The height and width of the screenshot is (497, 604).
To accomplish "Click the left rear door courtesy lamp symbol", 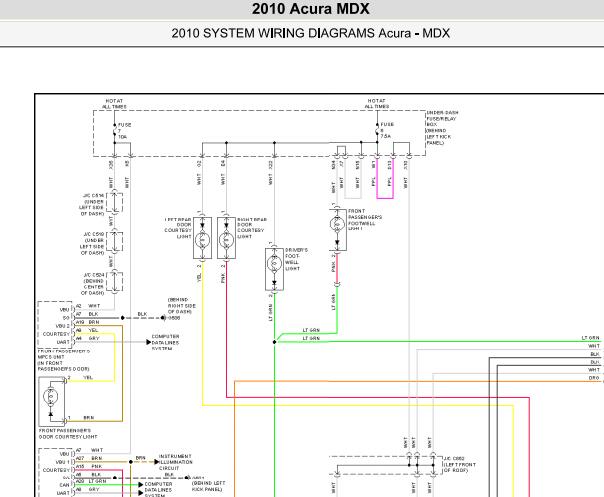I will pos(202,240).
